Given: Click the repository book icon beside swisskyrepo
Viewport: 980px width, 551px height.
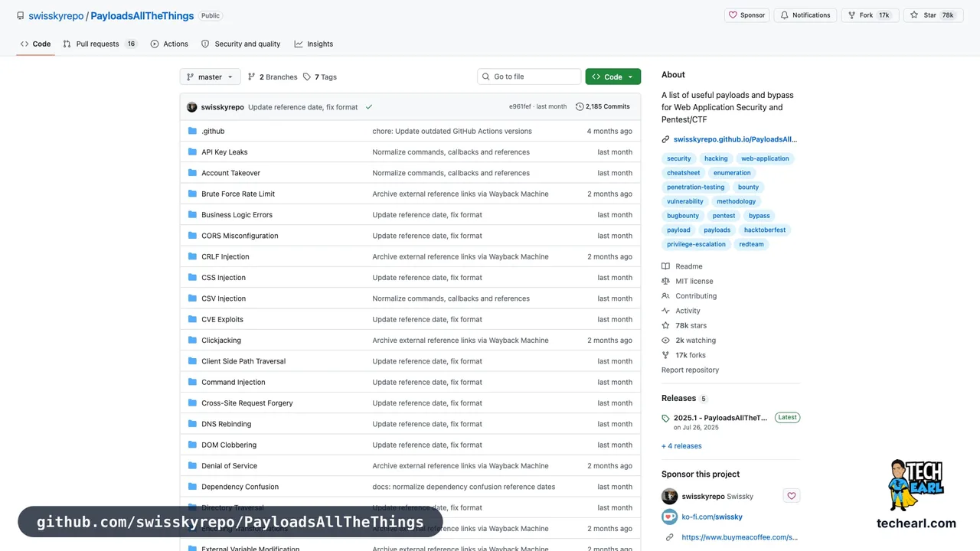Looking at the screenshot, I should [21, 15].
